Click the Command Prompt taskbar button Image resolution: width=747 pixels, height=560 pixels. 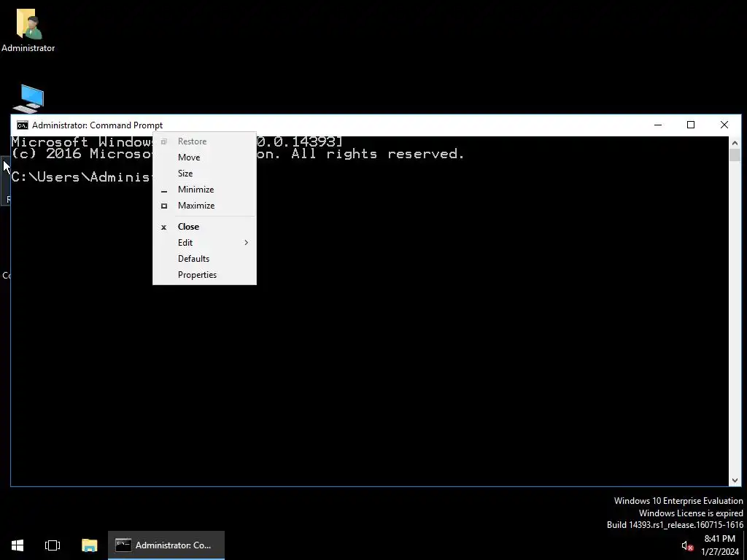tap(166, 545)
